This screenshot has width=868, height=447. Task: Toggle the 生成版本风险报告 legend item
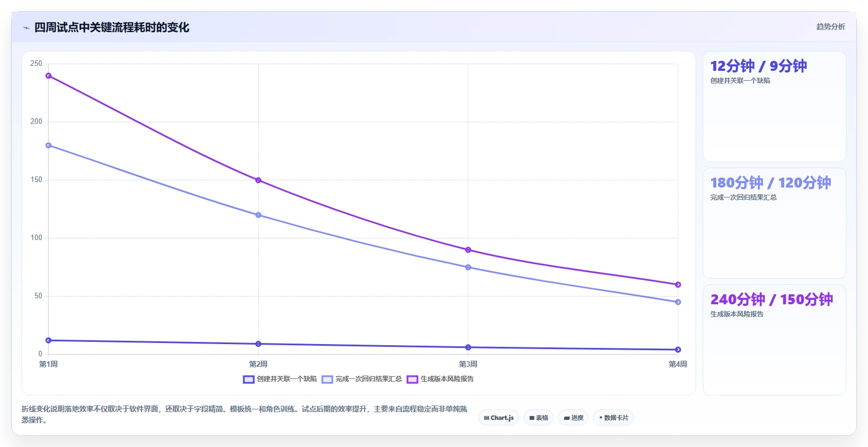(x=440, y=379)
